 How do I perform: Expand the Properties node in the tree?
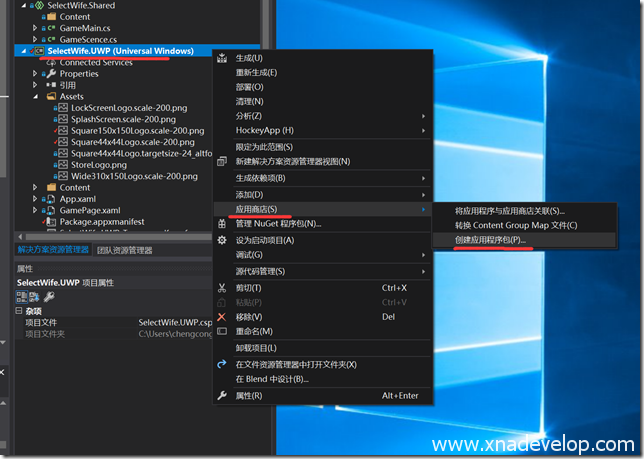click(36, 74)
